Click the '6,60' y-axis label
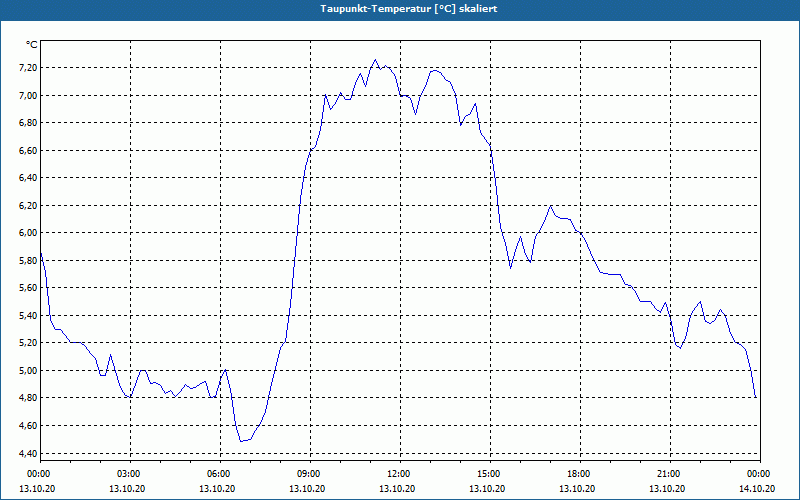The width and height of the screenshot is (800, 500). 28,151
